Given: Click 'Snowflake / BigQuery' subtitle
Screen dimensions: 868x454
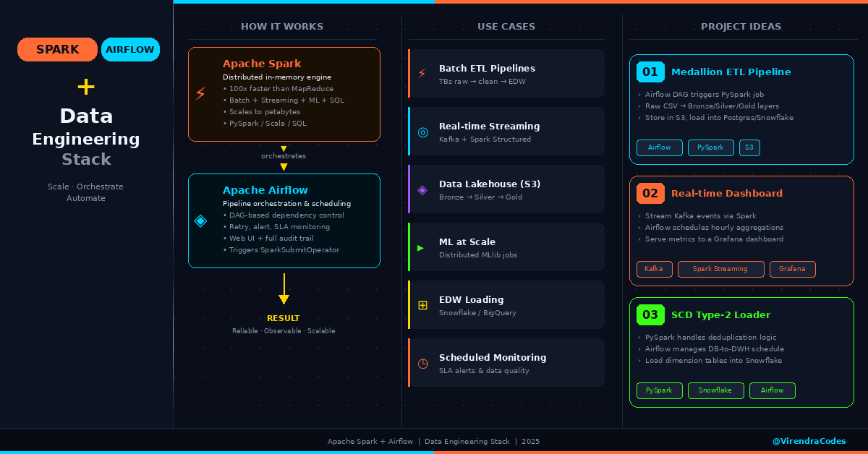Looking at the screenshot, I should (477, 312).
